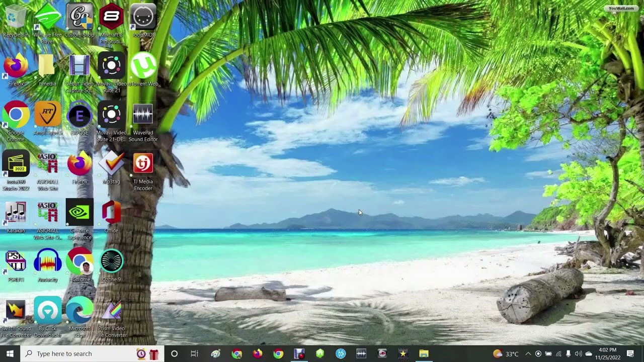Select Insta360 Studio 2022 icon
Screen dimensions: 644x362
coord(16,171)
